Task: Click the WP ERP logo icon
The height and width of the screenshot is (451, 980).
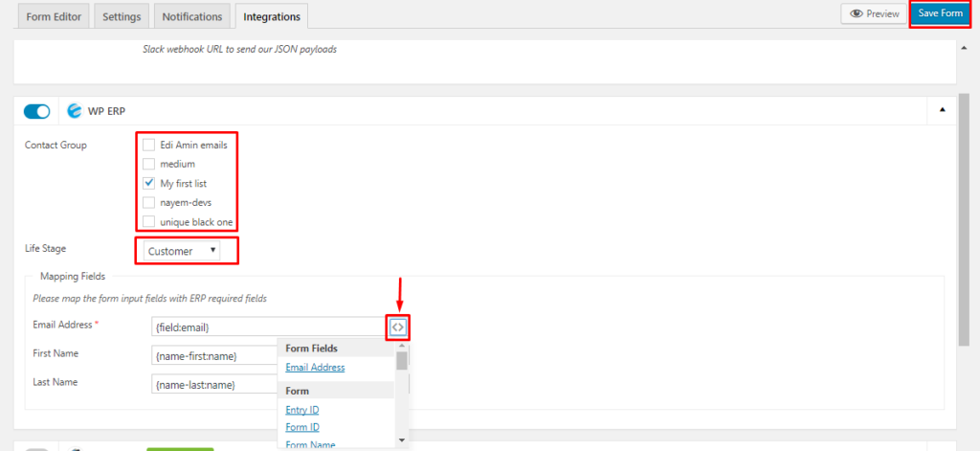Action: pos(74,111)
